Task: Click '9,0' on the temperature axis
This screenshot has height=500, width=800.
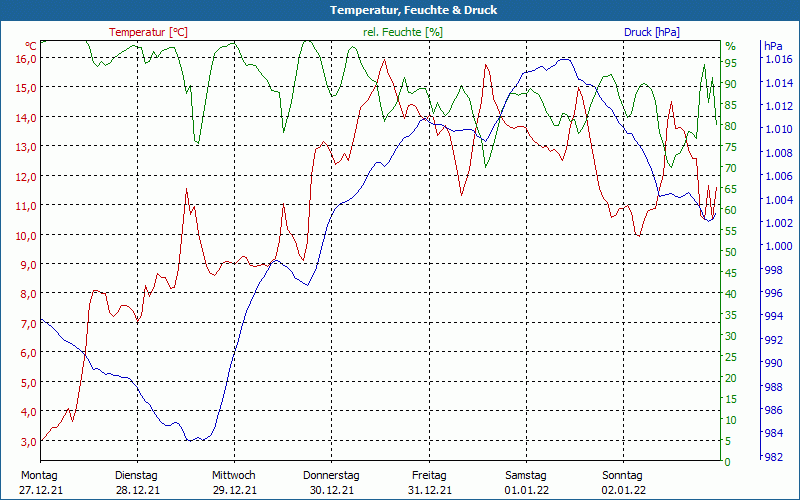Action: coord(29,264)
